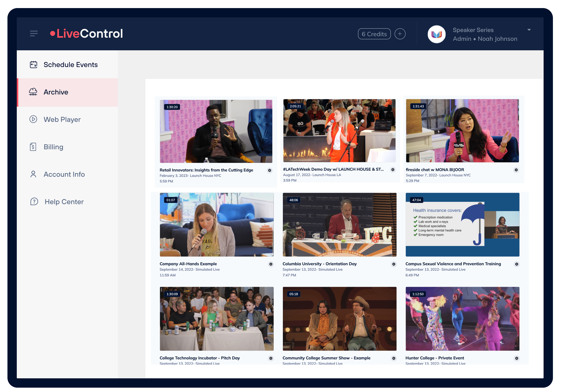Screen dimensions: 561x392
Task: Open College Technology Incubator Pitch Day thumbnail
Action: pyautogui.click(x=216, y=319)
